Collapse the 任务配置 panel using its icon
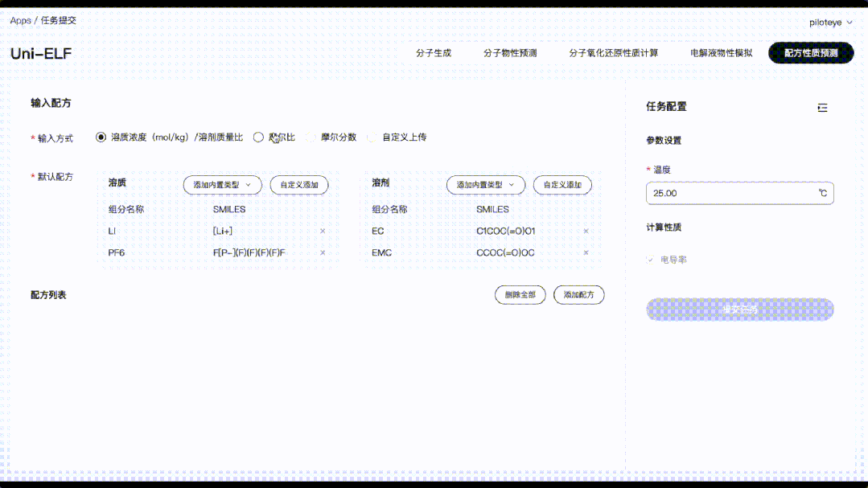 click(822, 106)
